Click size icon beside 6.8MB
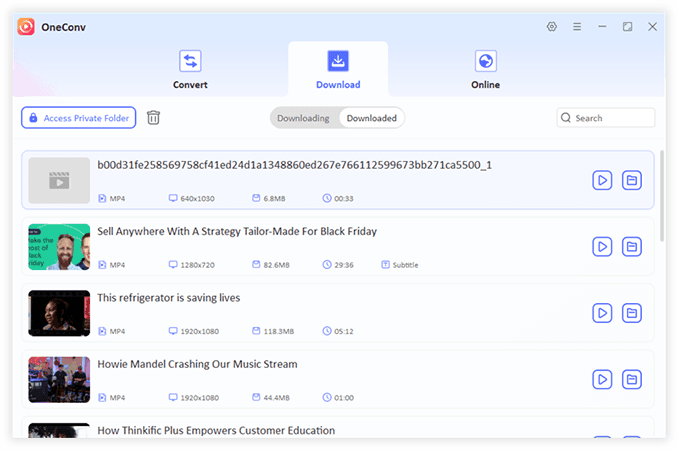 coord(256,198)
